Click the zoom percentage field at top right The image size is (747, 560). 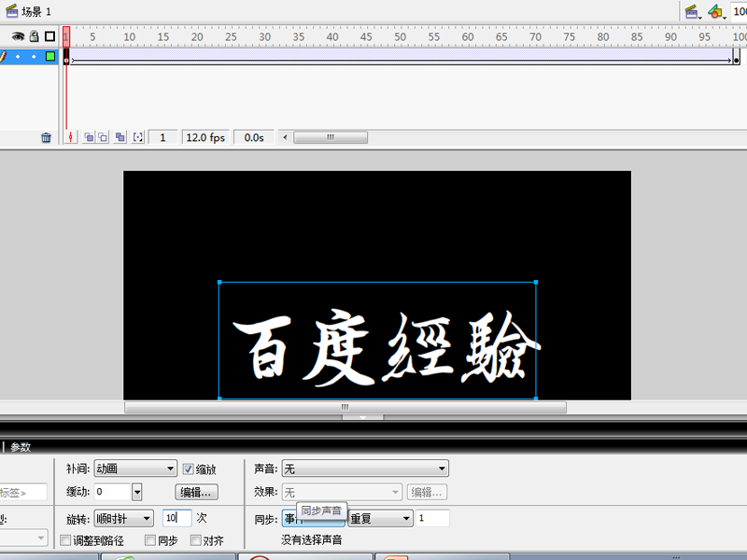tap(740, 11)
